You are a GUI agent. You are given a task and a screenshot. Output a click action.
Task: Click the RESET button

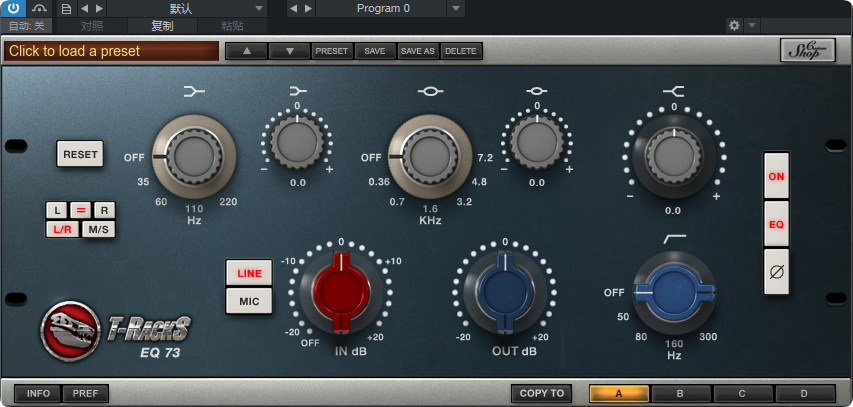(80, 154)
